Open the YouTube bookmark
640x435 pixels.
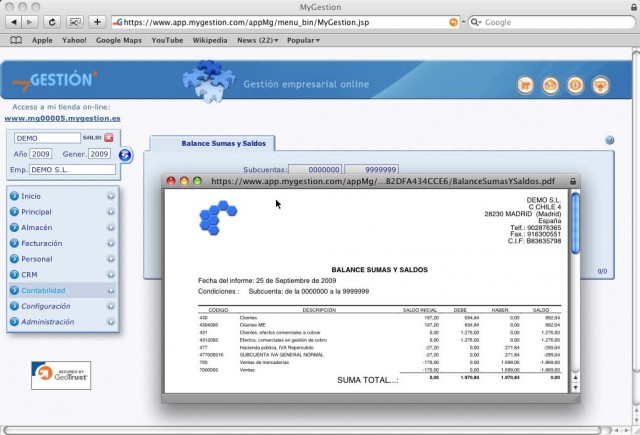pos(167,40)
